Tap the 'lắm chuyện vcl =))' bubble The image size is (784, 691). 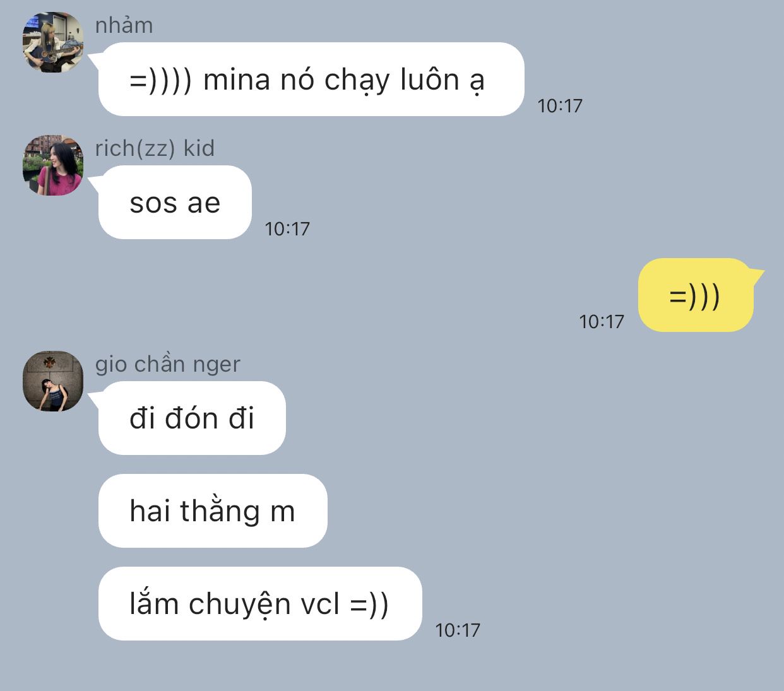pyautogui.click(x=260, y=604)
